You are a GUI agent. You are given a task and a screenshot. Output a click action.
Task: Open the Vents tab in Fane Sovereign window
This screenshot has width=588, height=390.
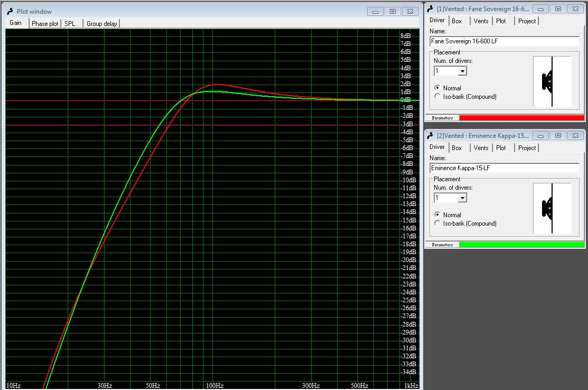pos(481,21)
